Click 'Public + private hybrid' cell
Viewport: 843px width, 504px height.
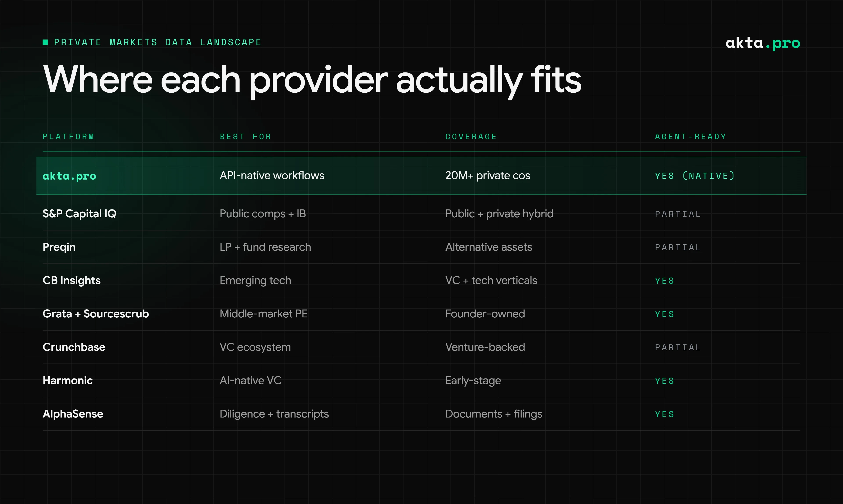pos(499,214)
